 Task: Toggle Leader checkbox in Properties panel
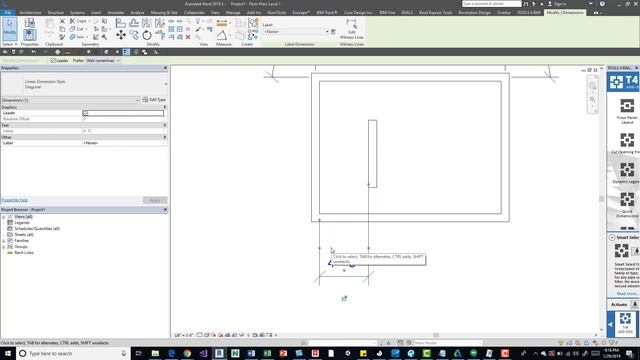[85, 113]
